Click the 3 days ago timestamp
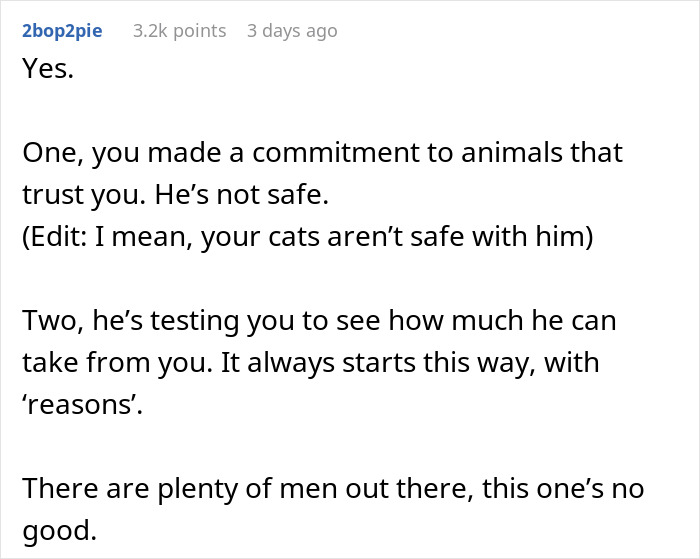This screenshot has height=559, width=700. tap(292, 31)
